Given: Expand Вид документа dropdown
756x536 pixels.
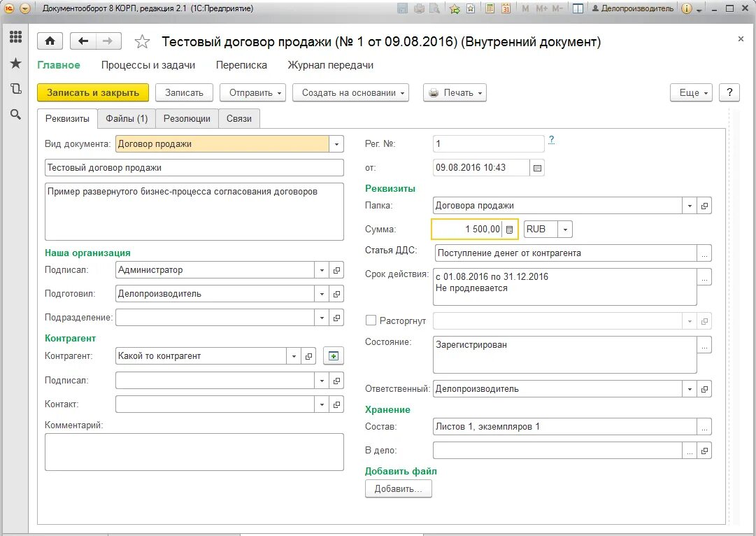Looking at the screenshot, I should click(x=336, y=143).
